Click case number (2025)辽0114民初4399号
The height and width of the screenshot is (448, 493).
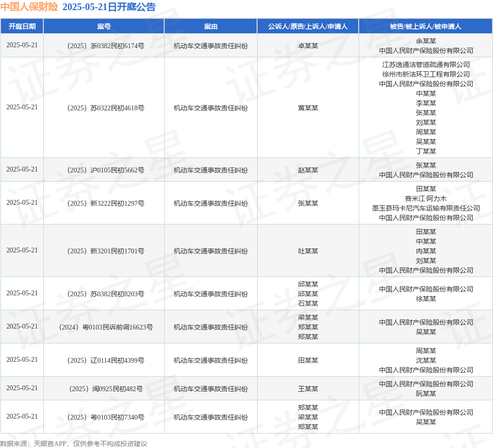pyautogui.click(x=105, y=360)
